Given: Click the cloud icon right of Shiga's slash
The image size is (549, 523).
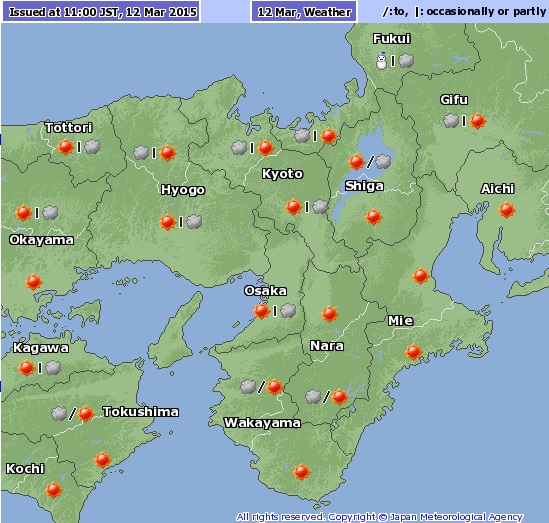Looking at the screenshot, I should click(383, 162).
